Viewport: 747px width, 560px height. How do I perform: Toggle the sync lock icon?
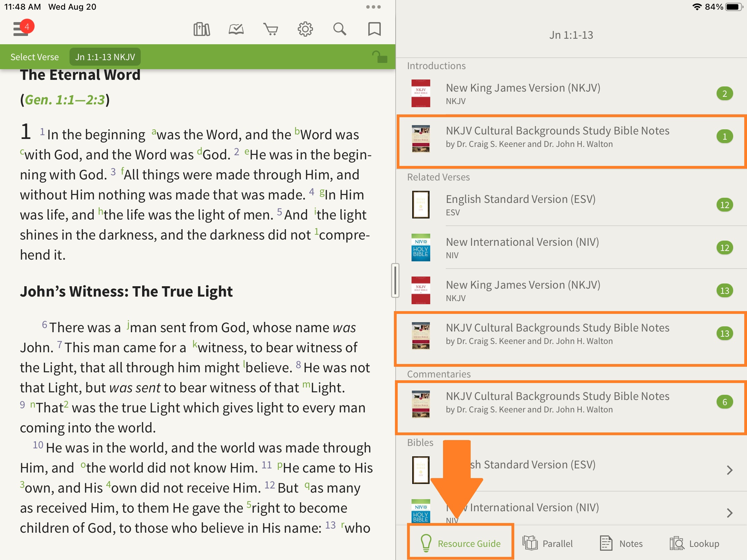click(379, 57)
